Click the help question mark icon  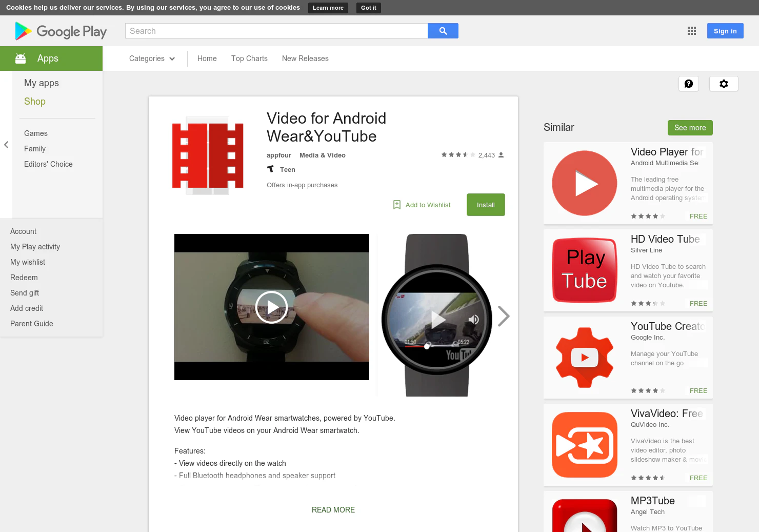point(689,84)
